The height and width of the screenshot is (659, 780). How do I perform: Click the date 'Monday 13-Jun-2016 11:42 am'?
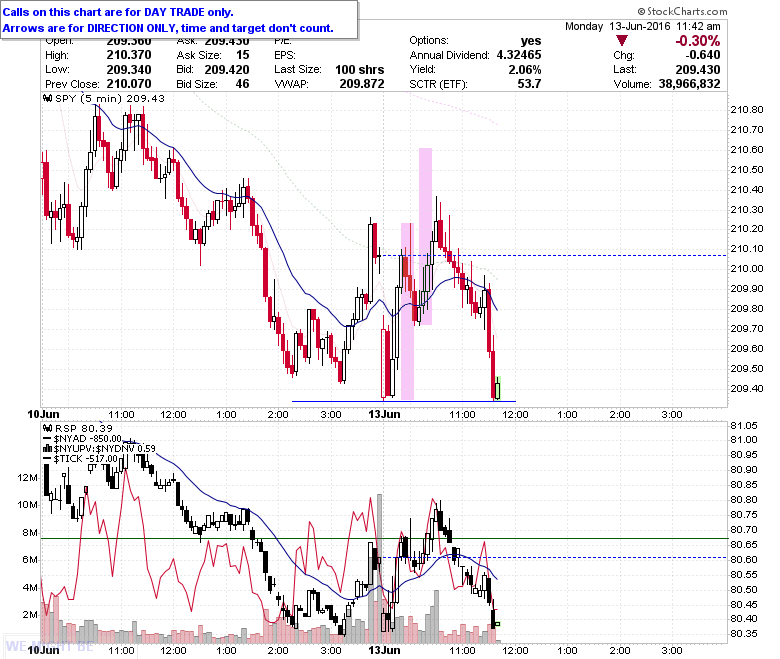[643, 26]
